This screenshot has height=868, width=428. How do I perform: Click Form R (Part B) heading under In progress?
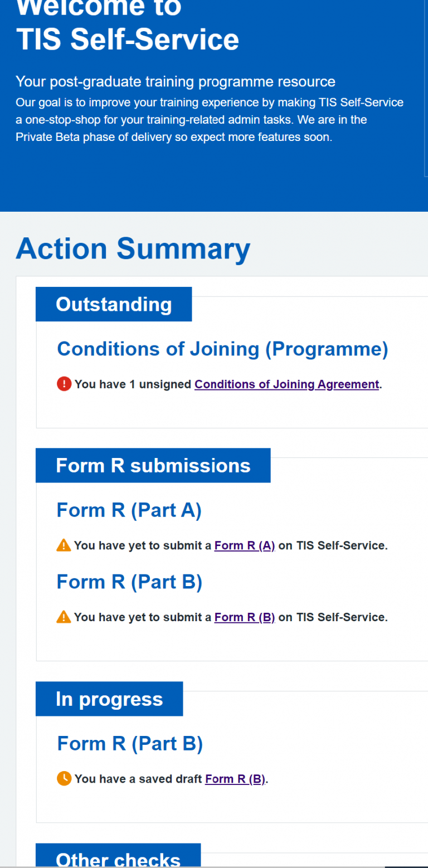(129, 743)
